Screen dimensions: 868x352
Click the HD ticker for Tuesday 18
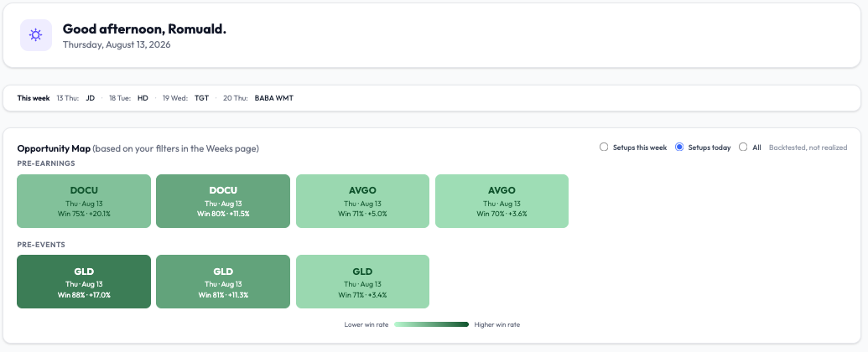point(143,98)
